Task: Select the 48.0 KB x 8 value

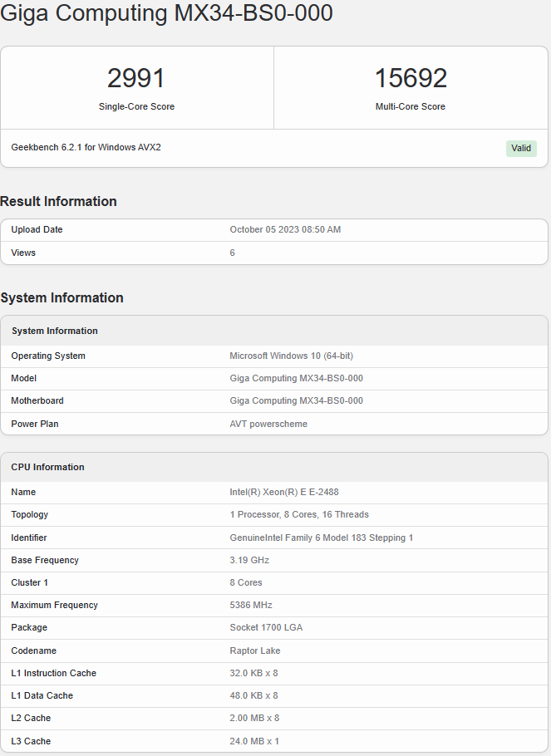Action: pyautogui.click(x=253, y=695)
